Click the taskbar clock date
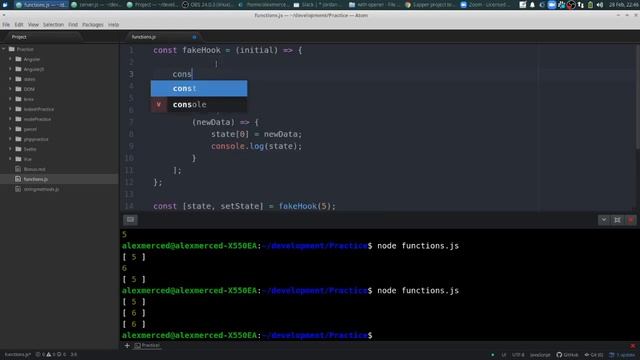The height and width of the screenshot is (360, 640). (x=624, y=5)
